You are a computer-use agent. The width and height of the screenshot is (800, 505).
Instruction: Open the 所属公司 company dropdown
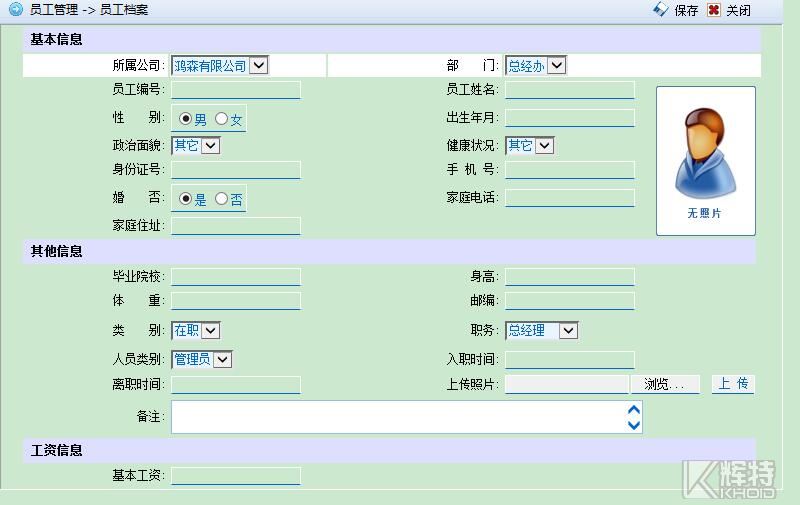(x=258, y=65)
